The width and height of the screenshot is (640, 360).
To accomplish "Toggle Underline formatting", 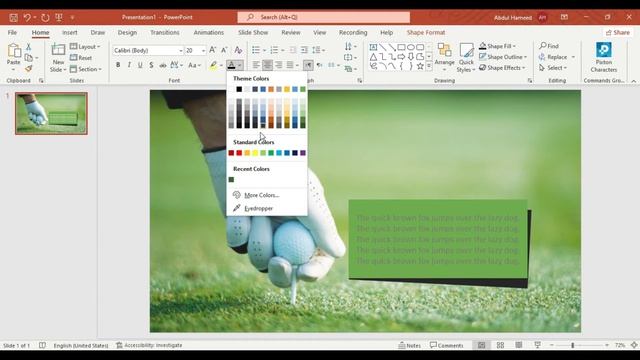I will tap(140, 65).
